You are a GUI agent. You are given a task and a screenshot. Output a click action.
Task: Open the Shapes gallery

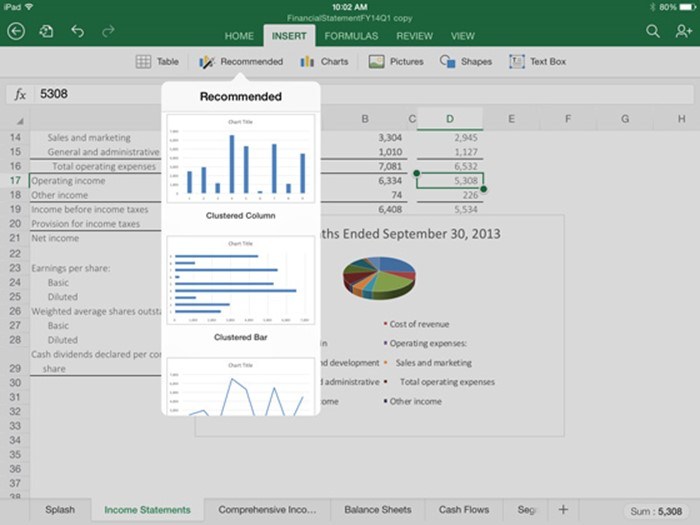pyautogui.click(x=466, y=62)
